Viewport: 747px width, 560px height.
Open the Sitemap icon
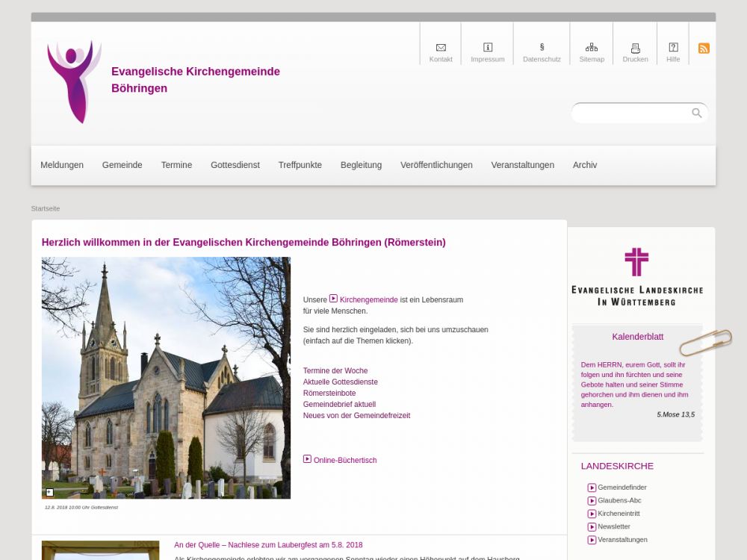592,48
